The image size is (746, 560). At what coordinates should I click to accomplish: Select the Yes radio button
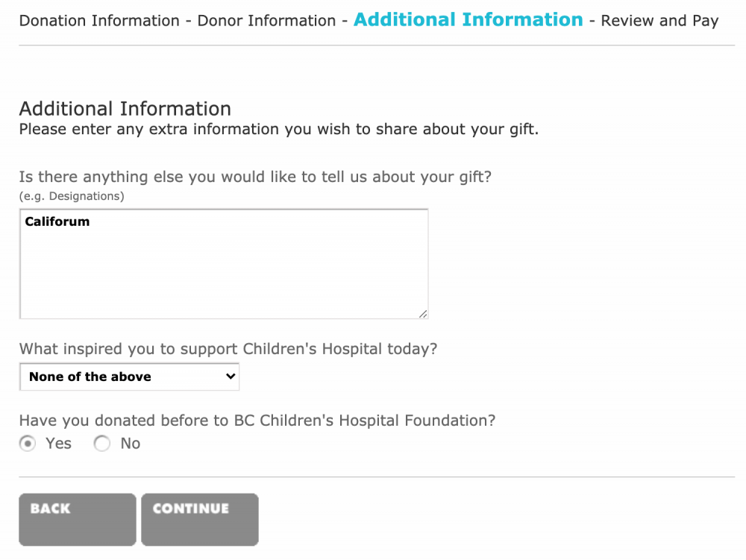click(28, 444)
